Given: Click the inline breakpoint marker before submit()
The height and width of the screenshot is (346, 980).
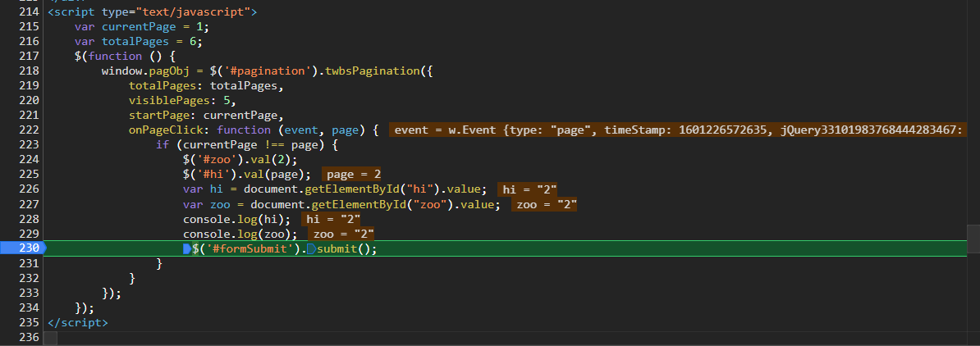Looking at the screenshot, I should coord(311,249).
